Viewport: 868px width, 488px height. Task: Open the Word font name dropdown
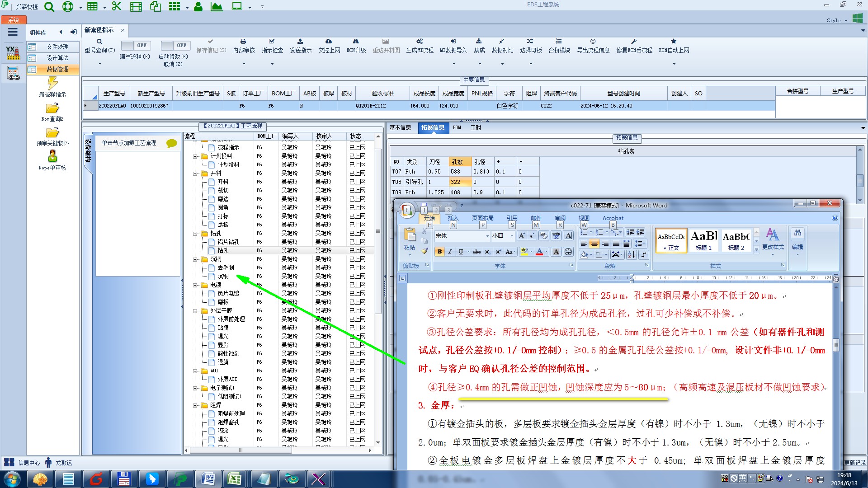click(x=487, y=236)
